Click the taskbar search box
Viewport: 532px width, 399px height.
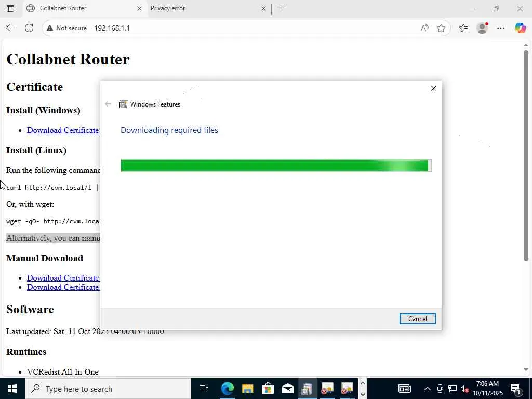(x=108, y=389)
